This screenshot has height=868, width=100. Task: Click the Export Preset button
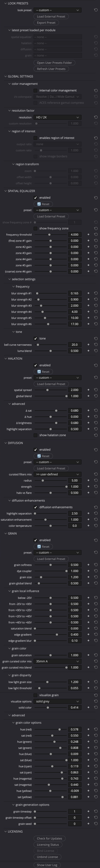click(46, 23)
